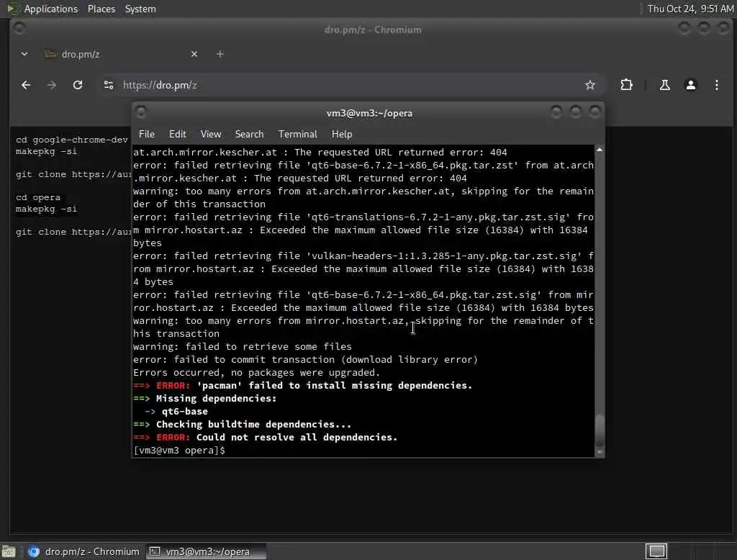Click the terminal title 'vm3@vm3:~/opera'
Screen dimensions: 737x560
(369, 113)
